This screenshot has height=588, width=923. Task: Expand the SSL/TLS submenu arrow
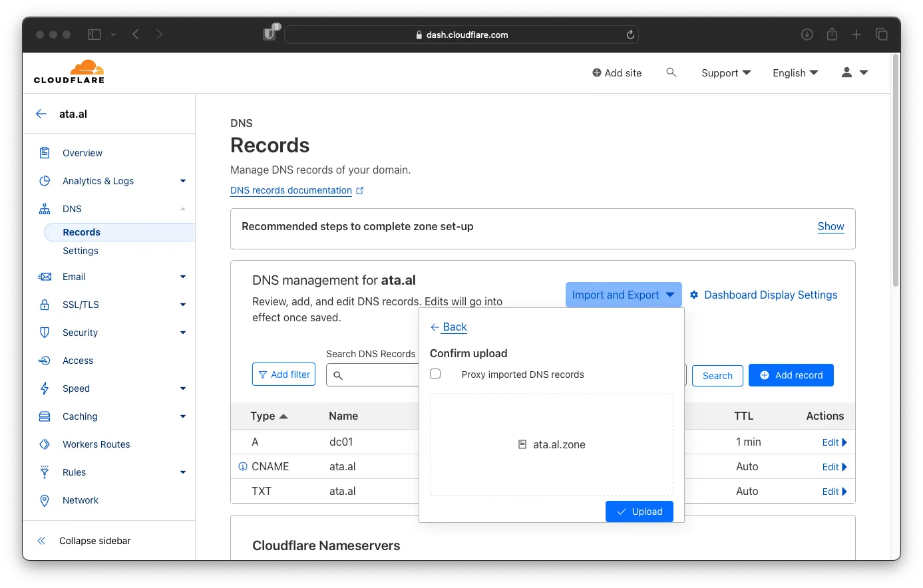coord(183,305)
